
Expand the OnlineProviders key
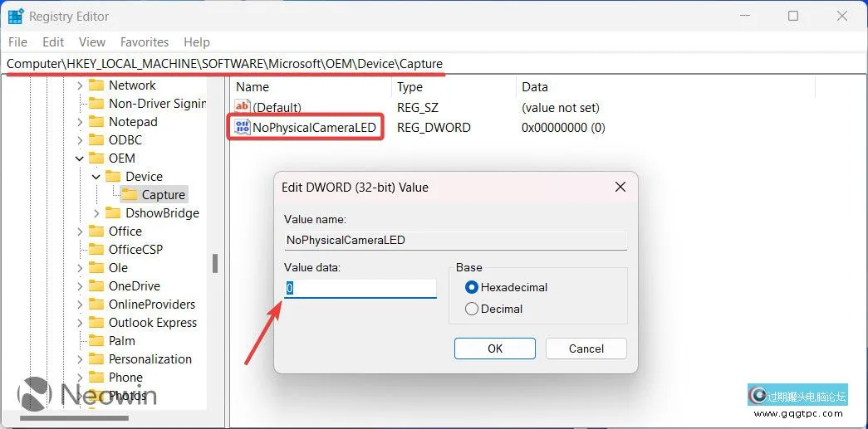pos(80,305)
